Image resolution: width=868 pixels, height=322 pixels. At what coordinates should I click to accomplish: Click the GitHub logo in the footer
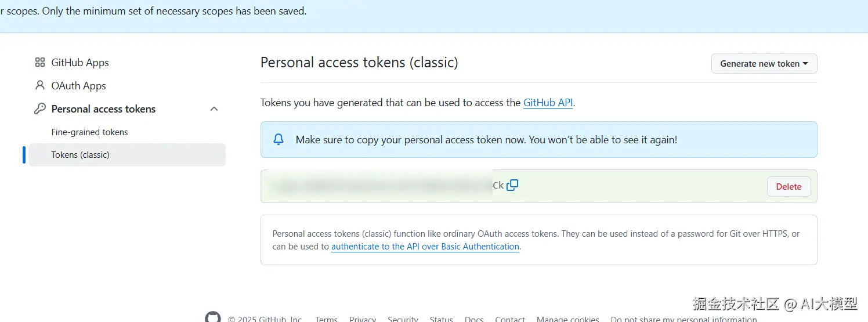click(x=213, y=317)
